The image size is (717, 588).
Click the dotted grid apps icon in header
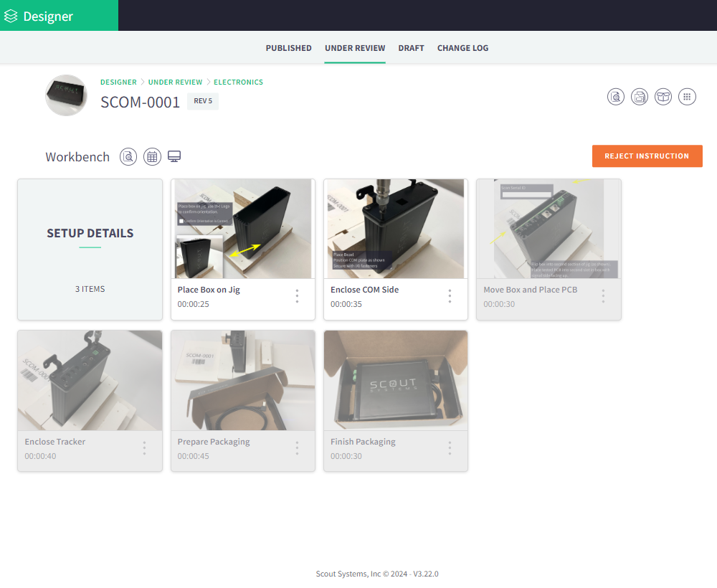click(687, 97)
